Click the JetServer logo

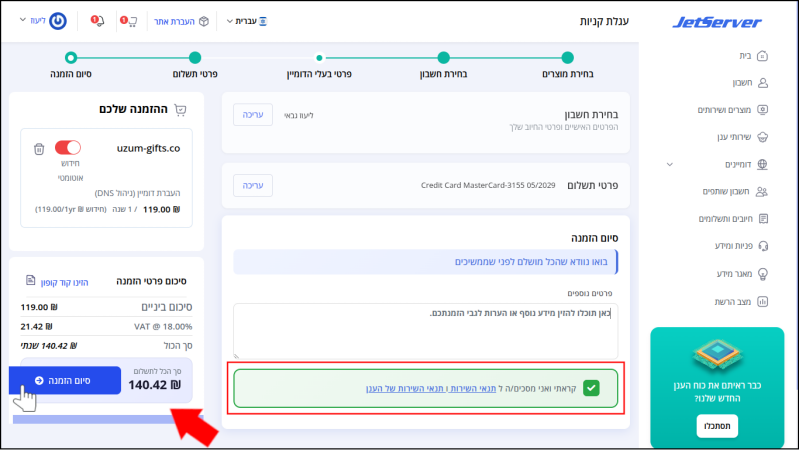tap(716, 22)
